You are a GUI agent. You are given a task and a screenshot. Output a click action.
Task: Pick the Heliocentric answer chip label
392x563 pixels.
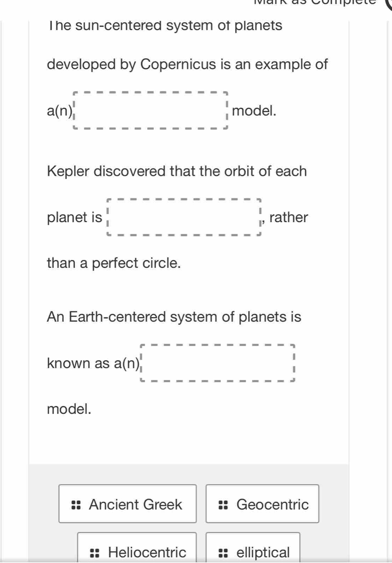click(x=147, y=553)
